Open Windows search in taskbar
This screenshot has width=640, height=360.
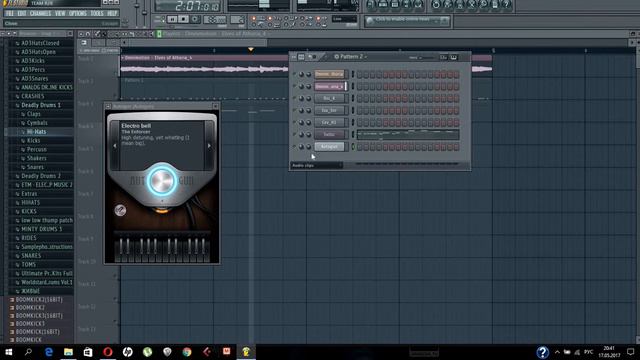(x=28, y=352)
